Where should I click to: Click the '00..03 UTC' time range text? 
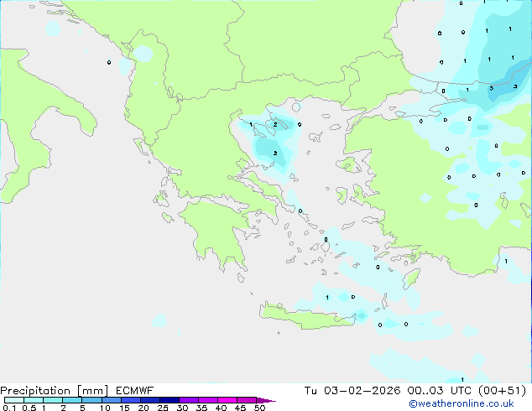[440, 391]
